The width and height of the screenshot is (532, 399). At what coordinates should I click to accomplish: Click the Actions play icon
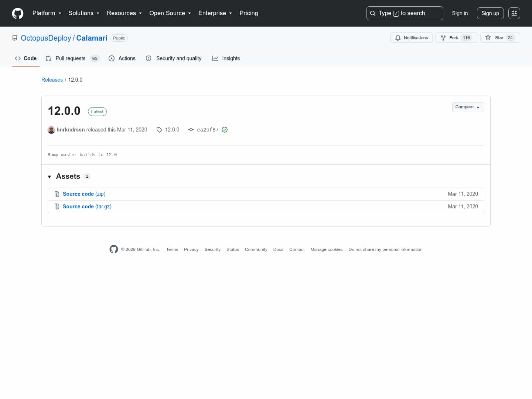pos(112,58)
